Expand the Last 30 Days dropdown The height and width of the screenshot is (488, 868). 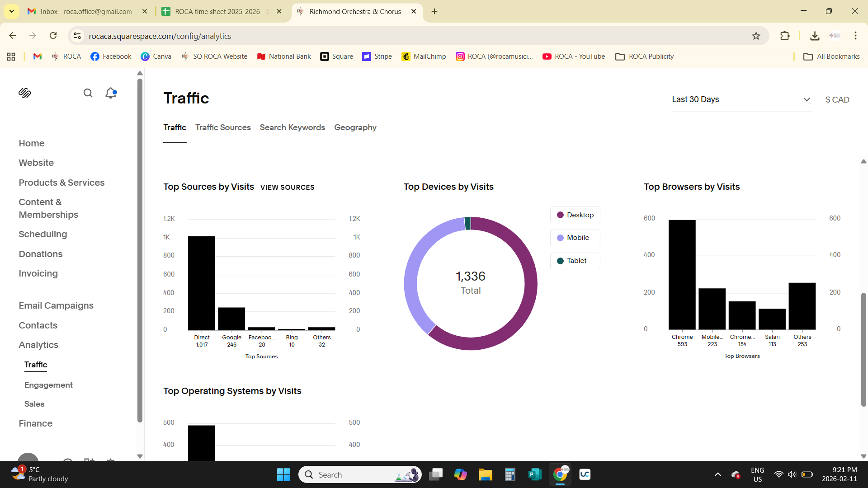(x=741, y=99)
